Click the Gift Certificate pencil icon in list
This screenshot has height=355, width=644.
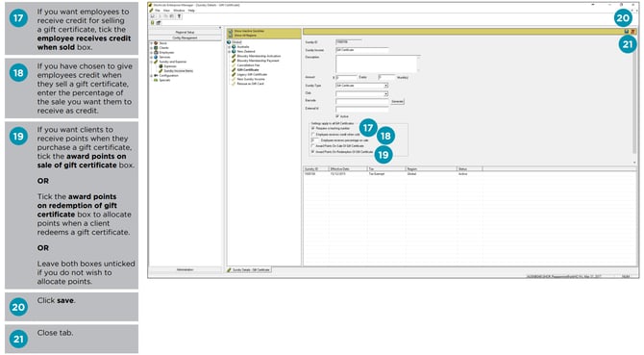(234, 70)
